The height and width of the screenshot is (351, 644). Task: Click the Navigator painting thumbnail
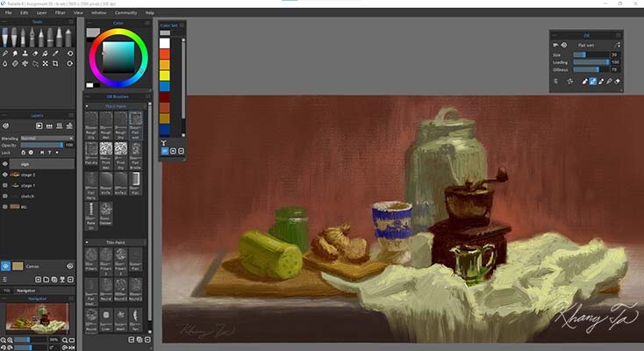point(38,319)
